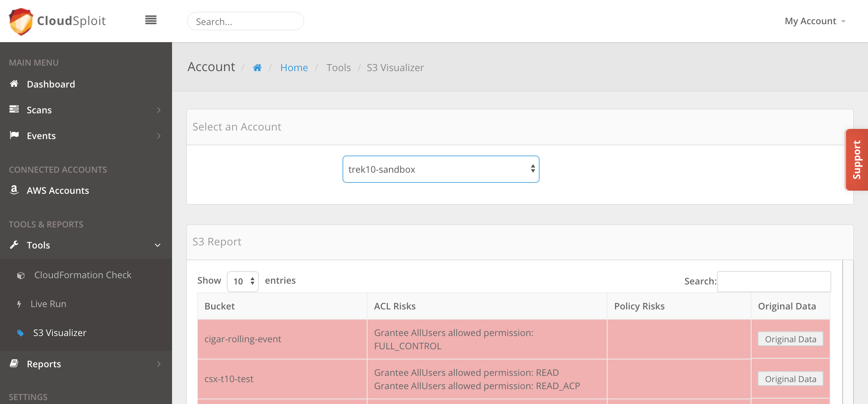
Task: Sort table by ACL Risks column header
Action: point(487,306)
